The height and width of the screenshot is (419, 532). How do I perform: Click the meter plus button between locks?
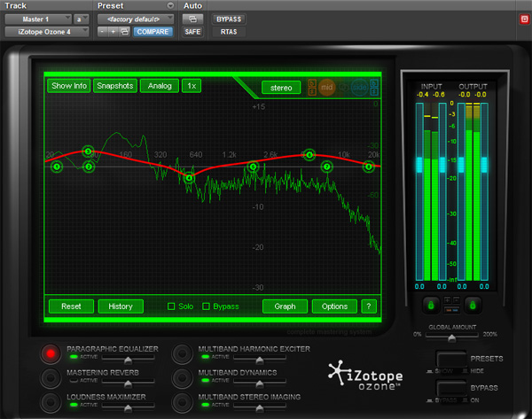click(448, 299)
